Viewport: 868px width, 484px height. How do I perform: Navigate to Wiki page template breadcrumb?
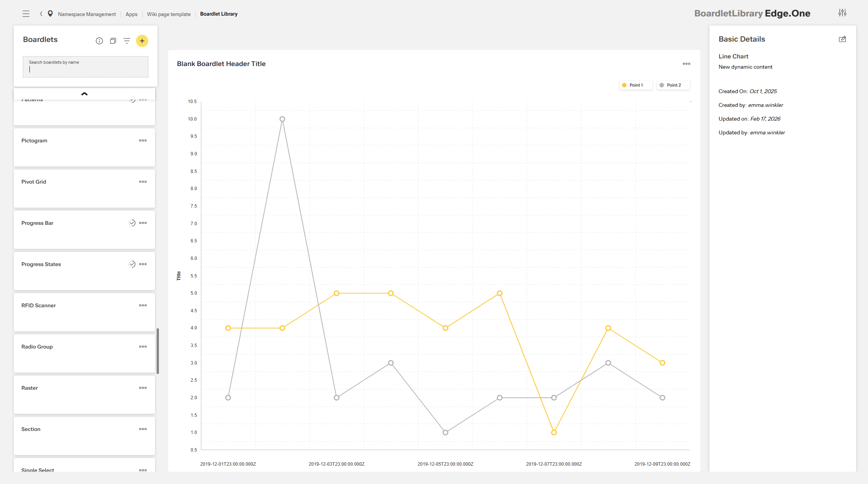click(168, 14)
